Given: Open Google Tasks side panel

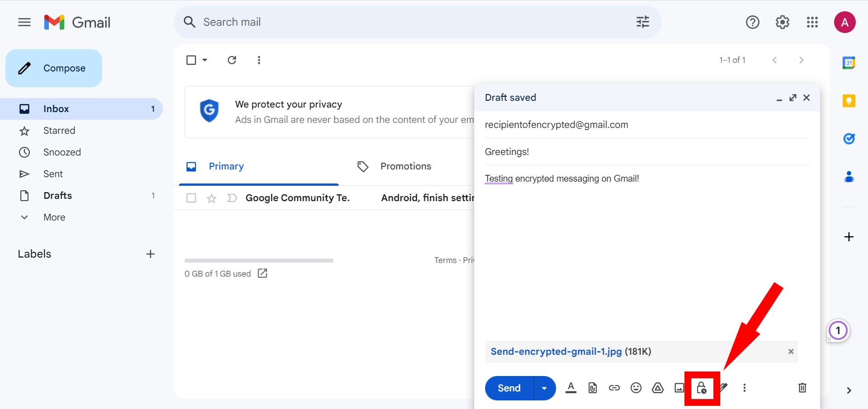Looking at the screenshot, I should (x=849, y=138).
